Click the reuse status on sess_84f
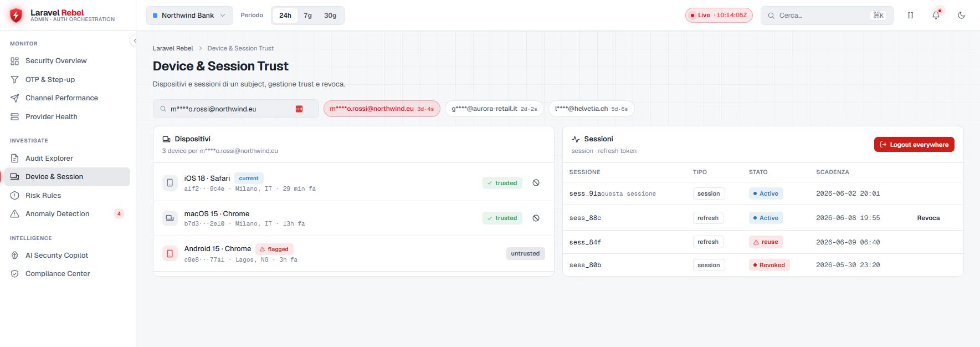This screenshot has height=347, width=980. pyautogui.click(x=766, y=242)
